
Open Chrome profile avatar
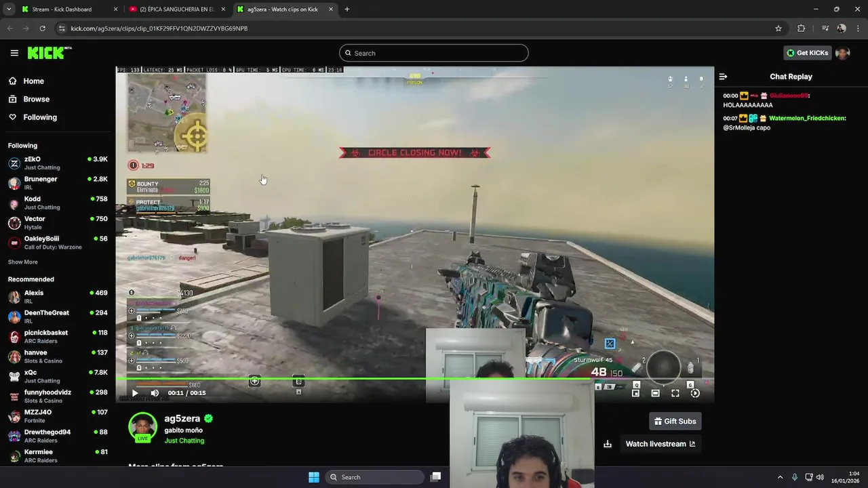(842, 28)
